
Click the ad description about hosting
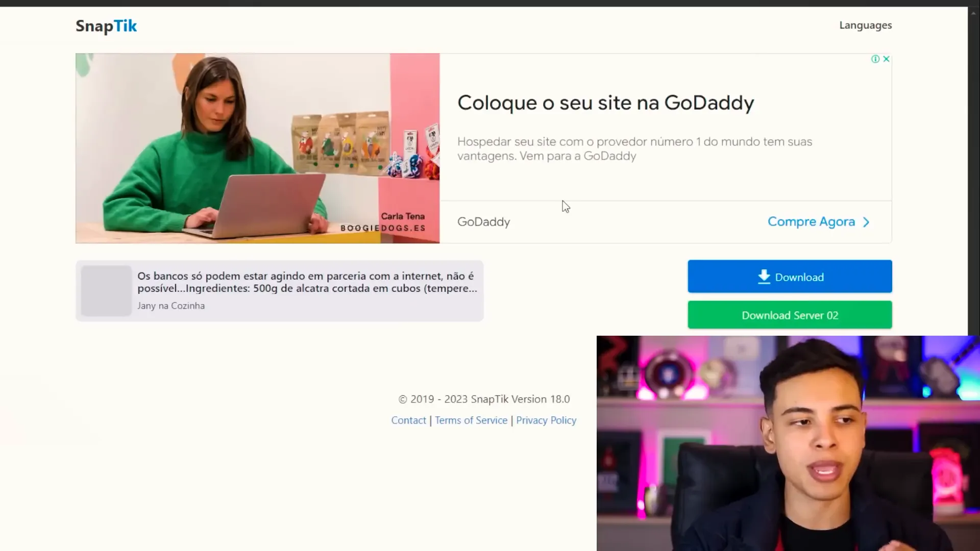[x=634, y=148]
